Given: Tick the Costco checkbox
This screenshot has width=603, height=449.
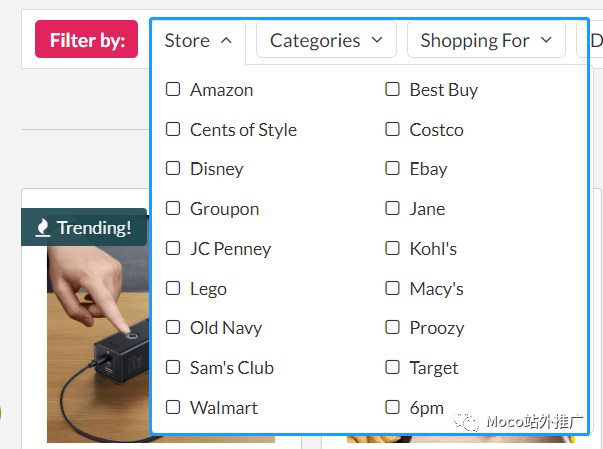Looking at the screenshot, I should point(392,129).
